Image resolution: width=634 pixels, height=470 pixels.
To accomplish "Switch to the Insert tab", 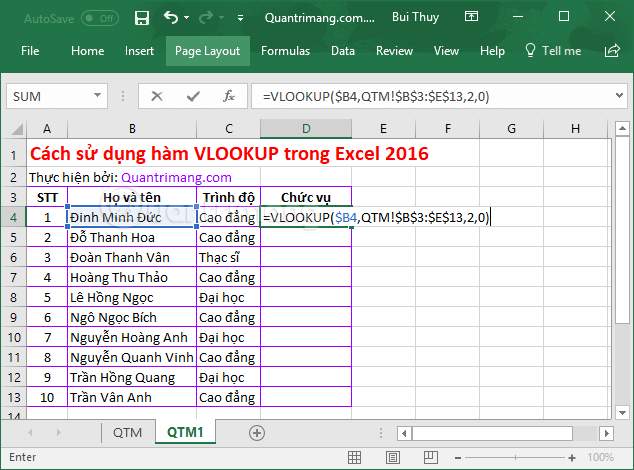I will 139,51.
